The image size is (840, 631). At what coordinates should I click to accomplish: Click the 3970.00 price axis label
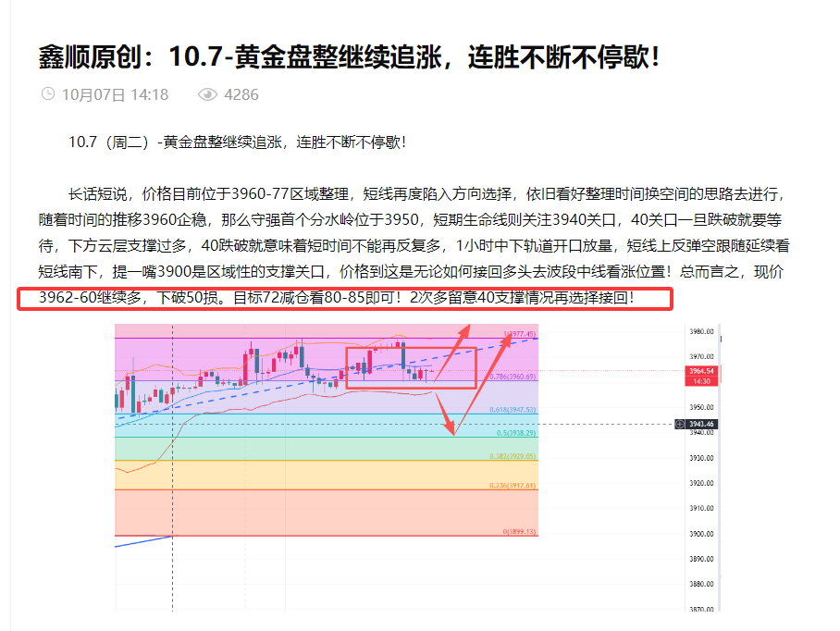coord(701,356)
